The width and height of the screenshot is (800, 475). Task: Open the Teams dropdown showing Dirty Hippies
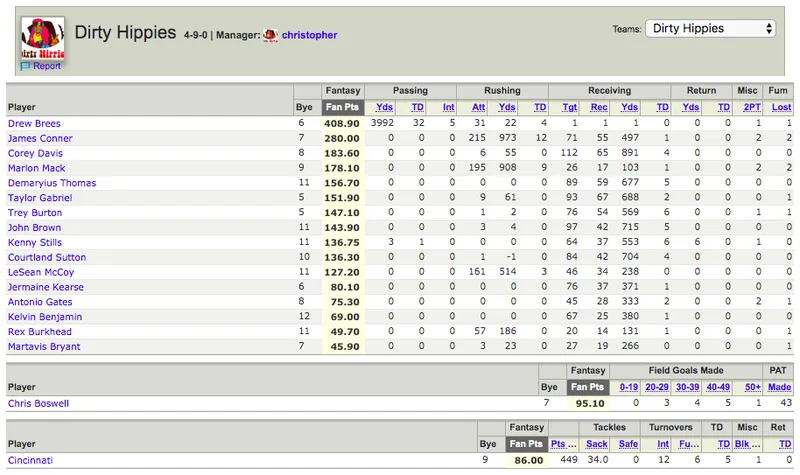click(710, 29)
